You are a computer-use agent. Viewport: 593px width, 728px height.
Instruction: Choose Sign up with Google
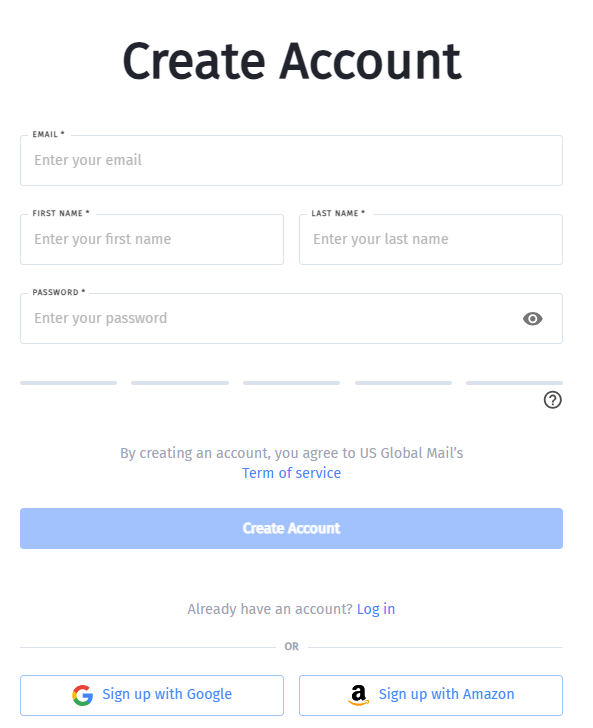152,695
